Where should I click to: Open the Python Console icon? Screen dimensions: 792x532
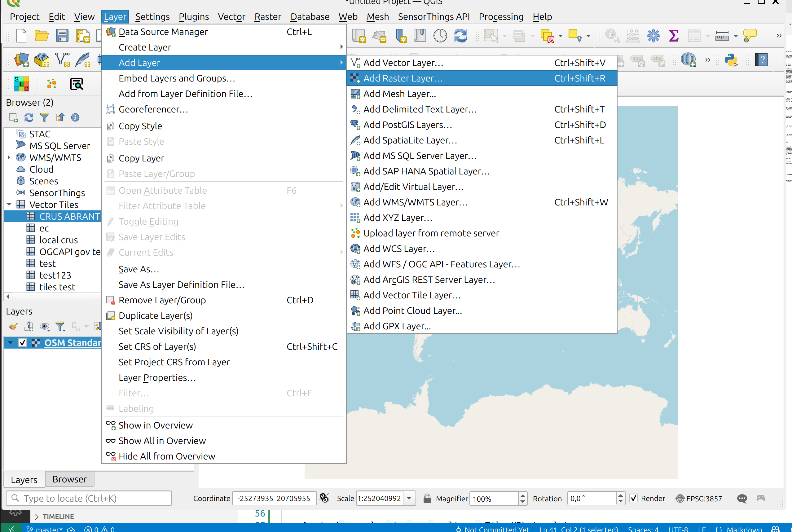point(731,60)
